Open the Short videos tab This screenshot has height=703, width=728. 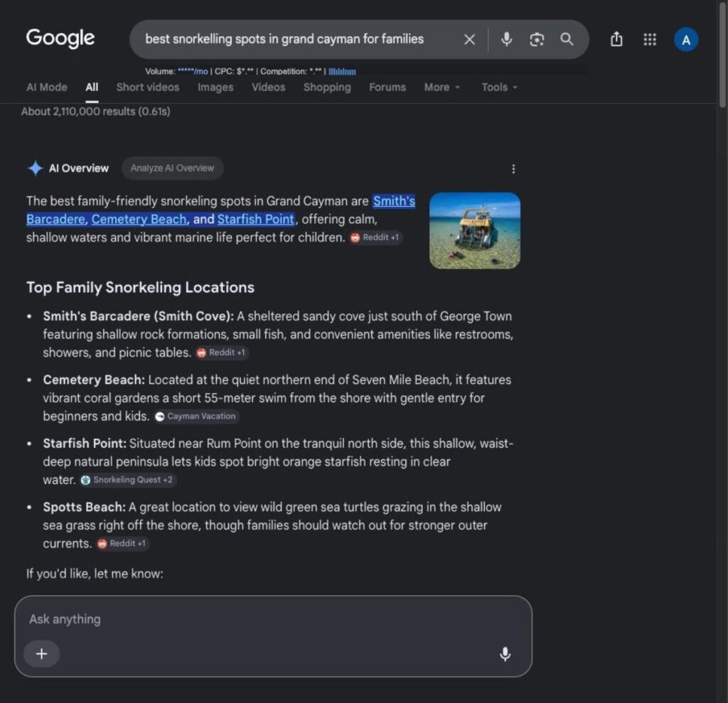[148, 87]
